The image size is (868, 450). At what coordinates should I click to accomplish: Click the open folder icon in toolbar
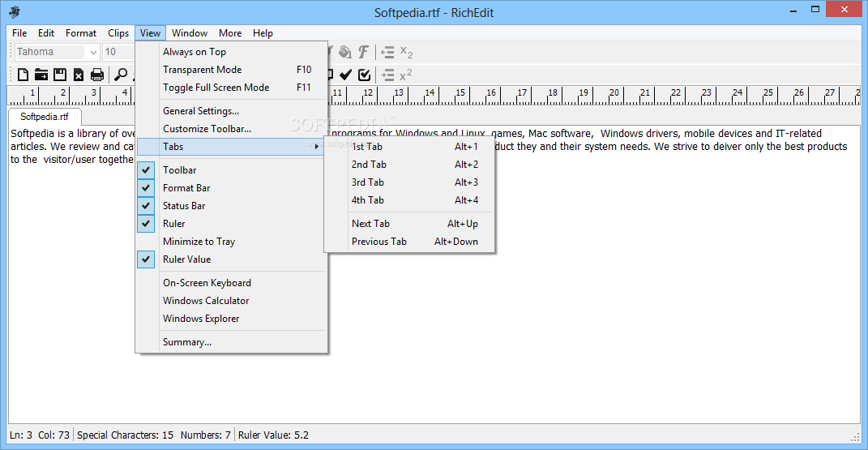coord(41,75)
